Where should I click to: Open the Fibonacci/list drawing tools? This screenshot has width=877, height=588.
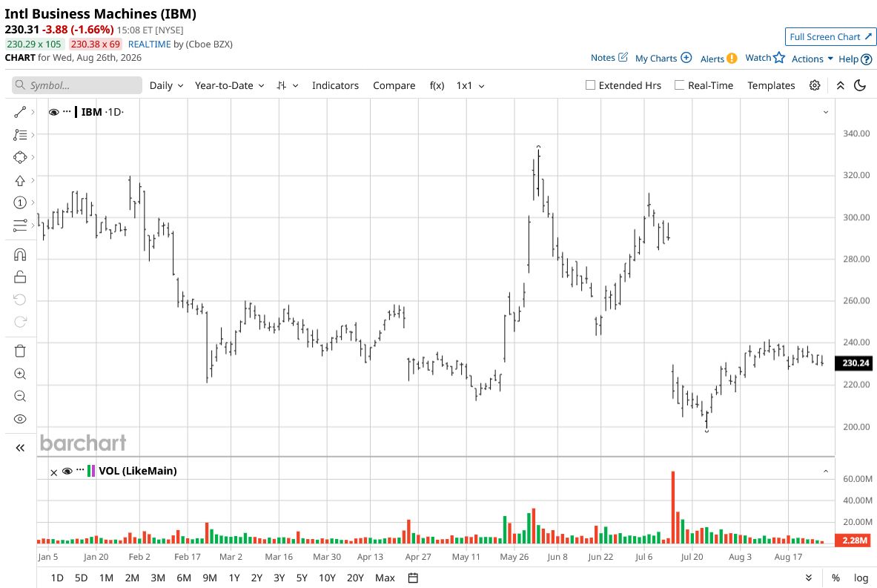(20, 135)
